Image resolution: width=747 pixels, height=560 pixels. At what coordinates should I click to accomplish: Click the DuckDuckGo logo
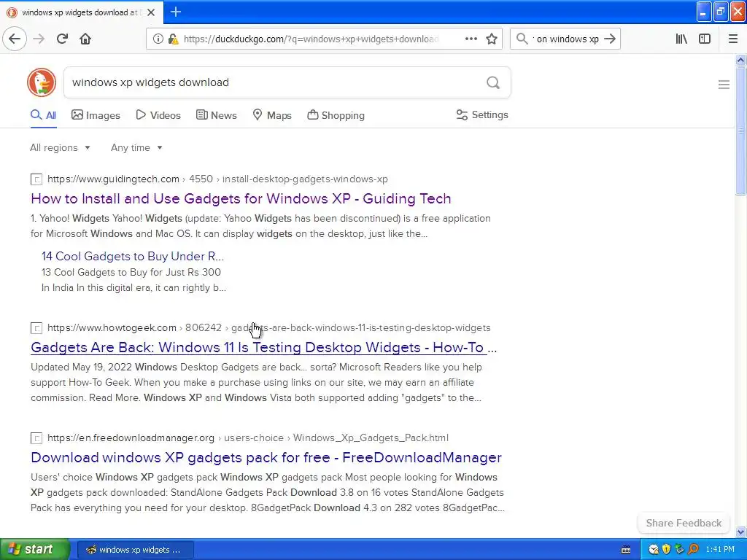[x=42, y=82]
